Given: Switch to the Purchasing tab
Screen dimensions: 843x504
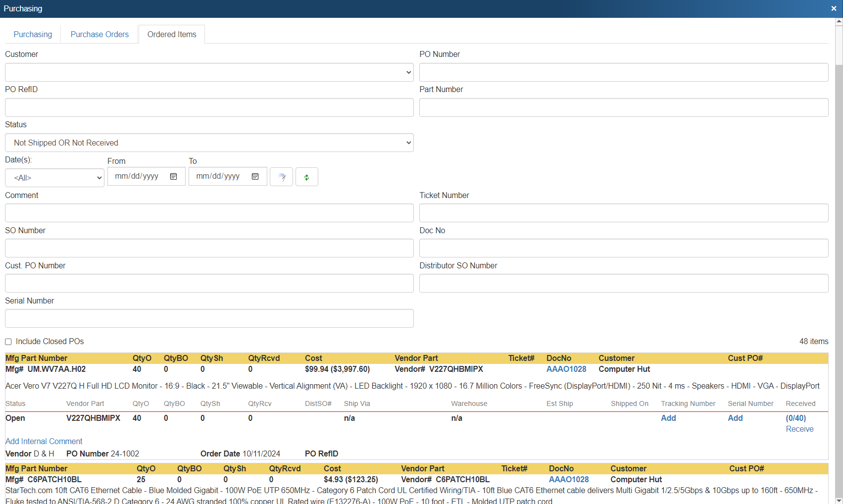Looking at the screenshot, I should pyautogui.click(x=33, y=34).
